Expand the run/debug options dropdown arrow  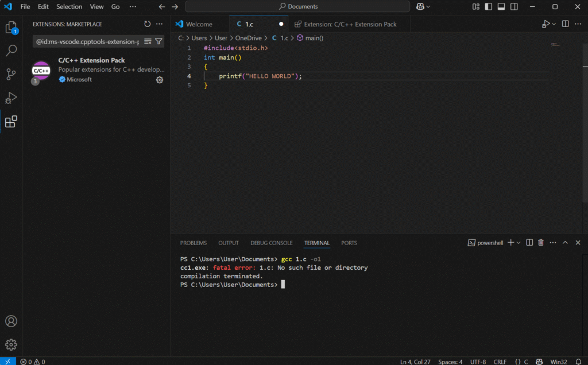pyautogui.click(x=554, y=24)
